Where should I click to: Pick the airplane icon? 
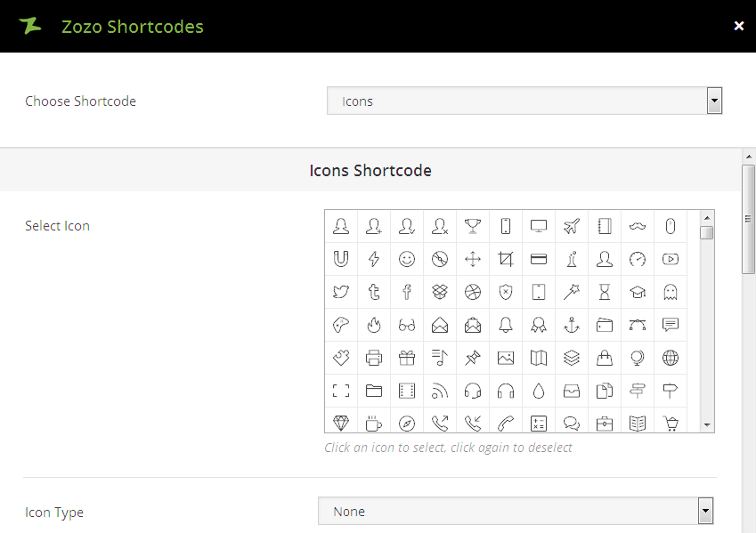pyautogui.click(x=572, y=226)
